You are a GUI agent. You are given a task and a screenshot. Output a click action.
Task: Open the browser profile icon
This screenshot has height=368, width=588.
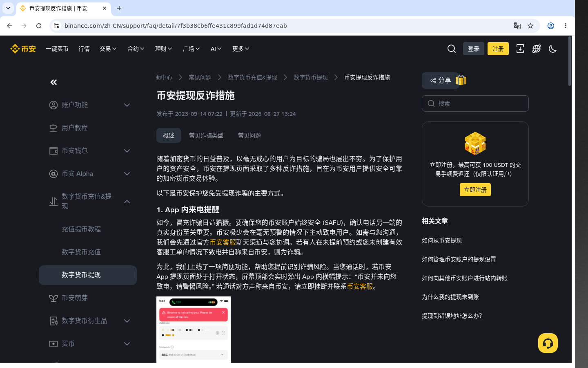[551, 26]
